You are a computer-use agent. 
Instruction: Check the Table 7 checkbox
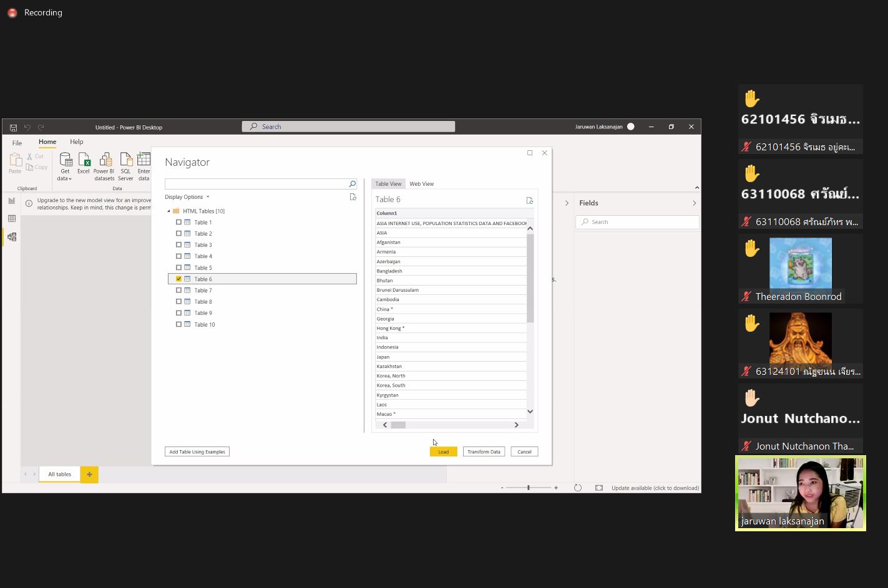[x=178, y=290]
